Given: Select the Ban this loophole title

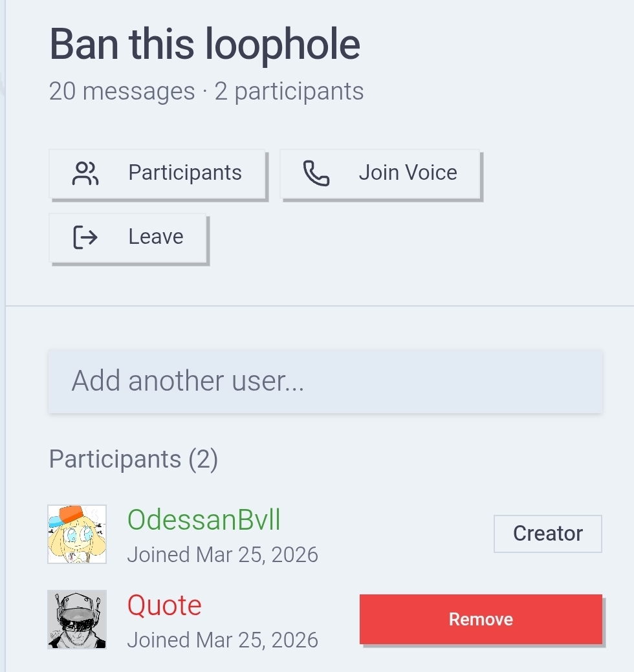Looking at the screenshot, I should click(205, 45).
